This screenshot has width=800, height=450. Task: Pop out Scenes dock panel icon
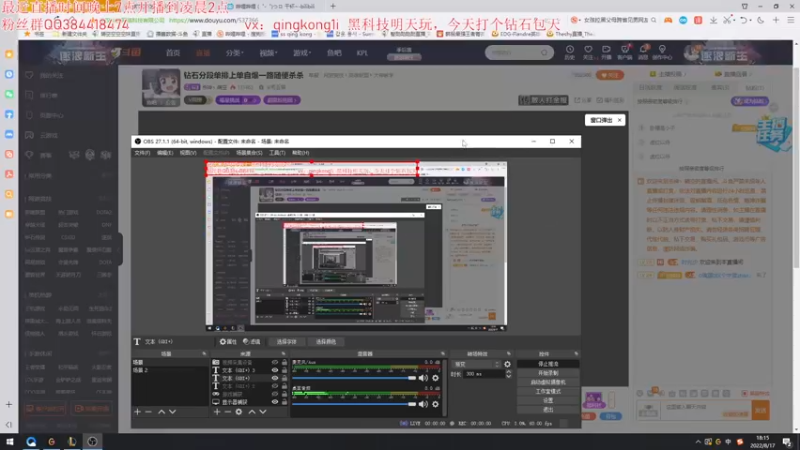204,354
